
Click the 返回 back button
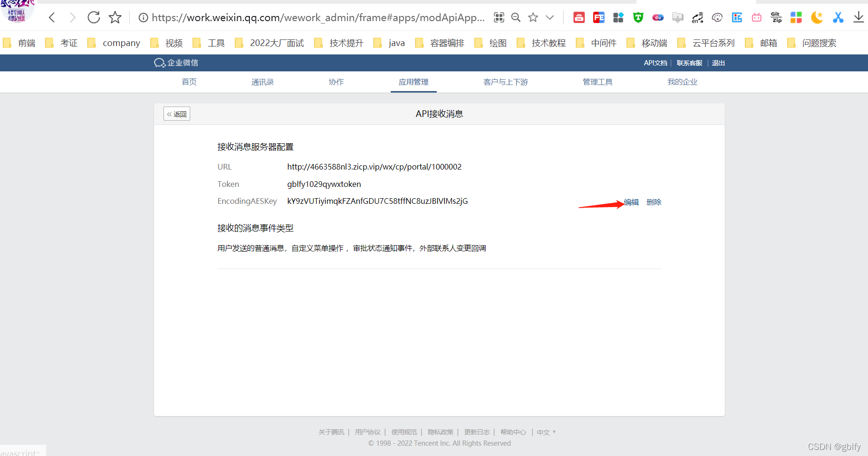[177, 114]
